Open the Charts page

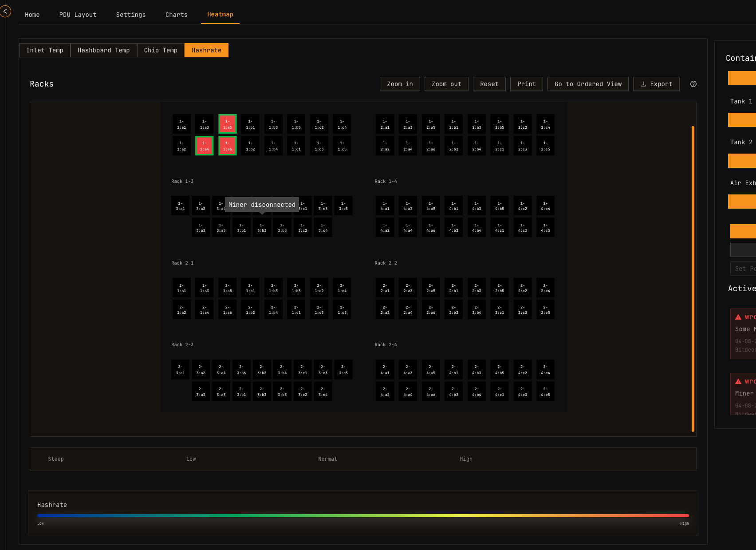[176, 14]
